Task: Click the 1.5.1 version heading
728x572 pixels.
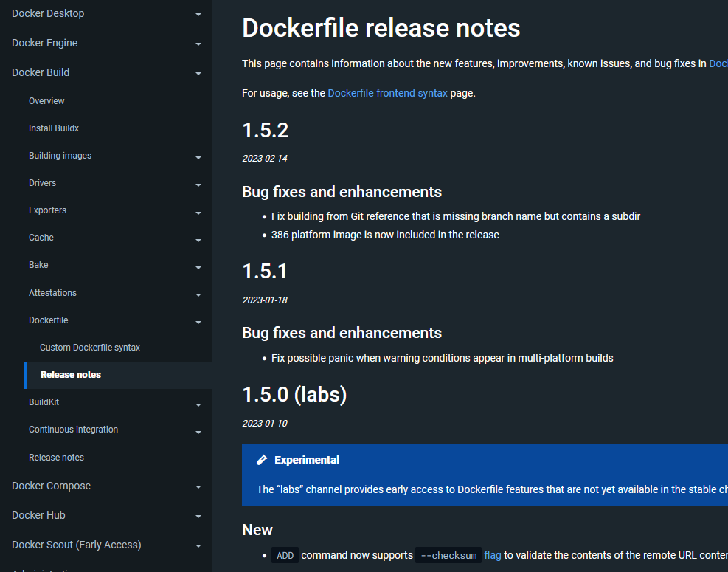Action: coord(265,272)
